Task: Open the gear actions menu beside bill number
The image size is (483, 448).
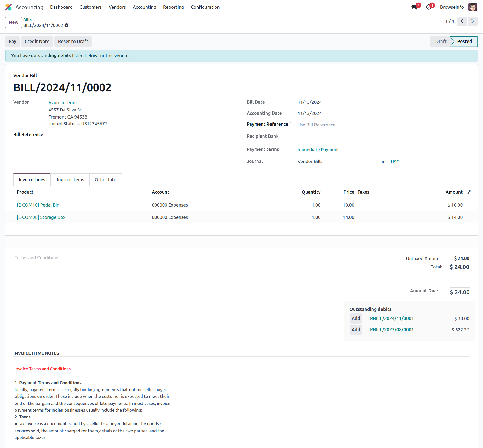Action: point(67,25)
